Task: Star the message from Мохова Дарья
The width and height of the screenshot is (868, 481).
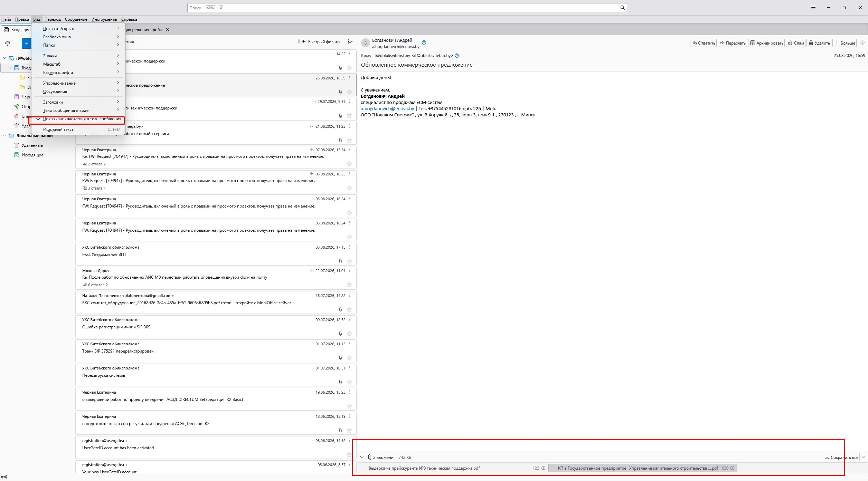Action: [349, 285]
